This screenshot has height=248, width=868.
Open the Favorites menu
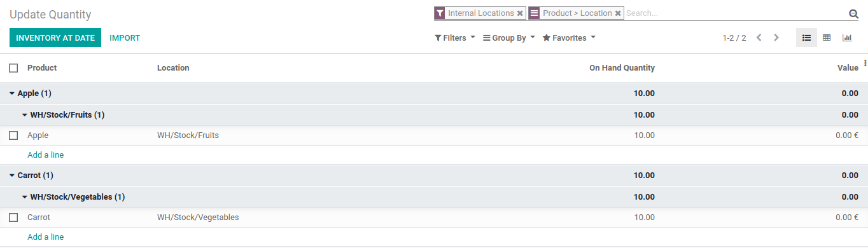(x=569, y=38)
